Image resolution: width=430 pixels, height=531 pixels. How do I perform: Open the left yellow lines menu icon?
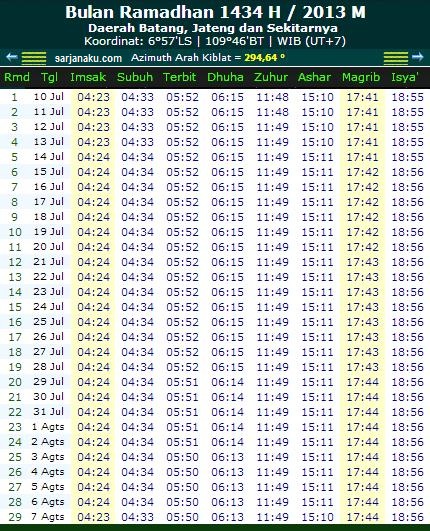pos(34,58)
